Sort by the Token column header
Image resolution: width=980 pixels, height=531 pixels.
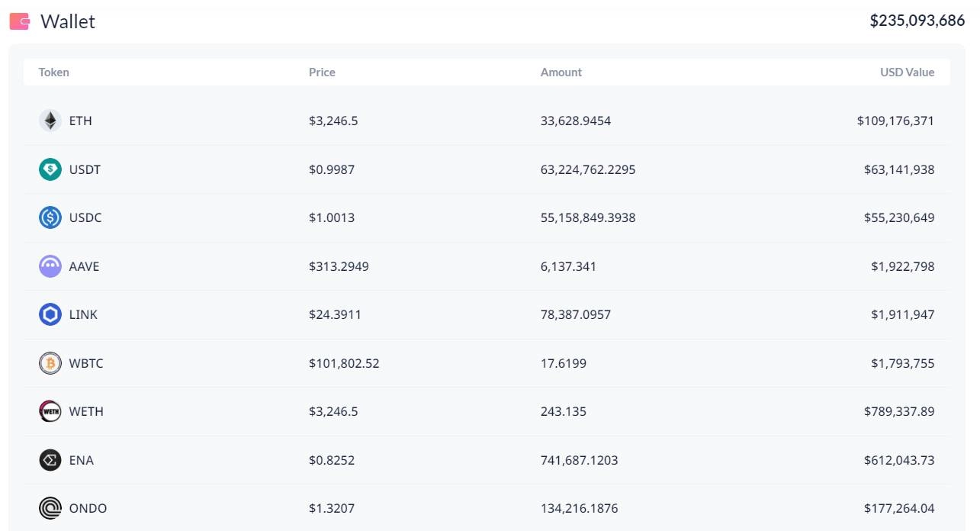(54, 72)
